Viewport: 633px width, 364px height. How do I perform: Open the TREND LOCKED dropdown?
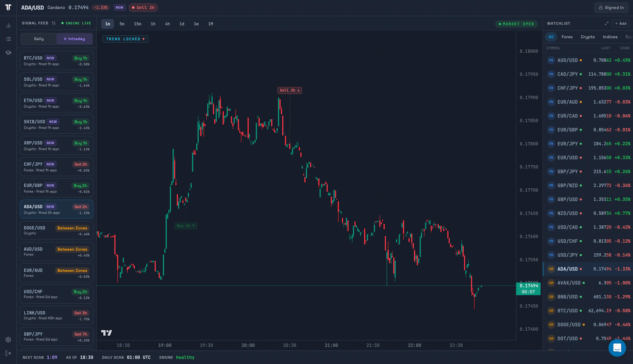click(125, 39)
